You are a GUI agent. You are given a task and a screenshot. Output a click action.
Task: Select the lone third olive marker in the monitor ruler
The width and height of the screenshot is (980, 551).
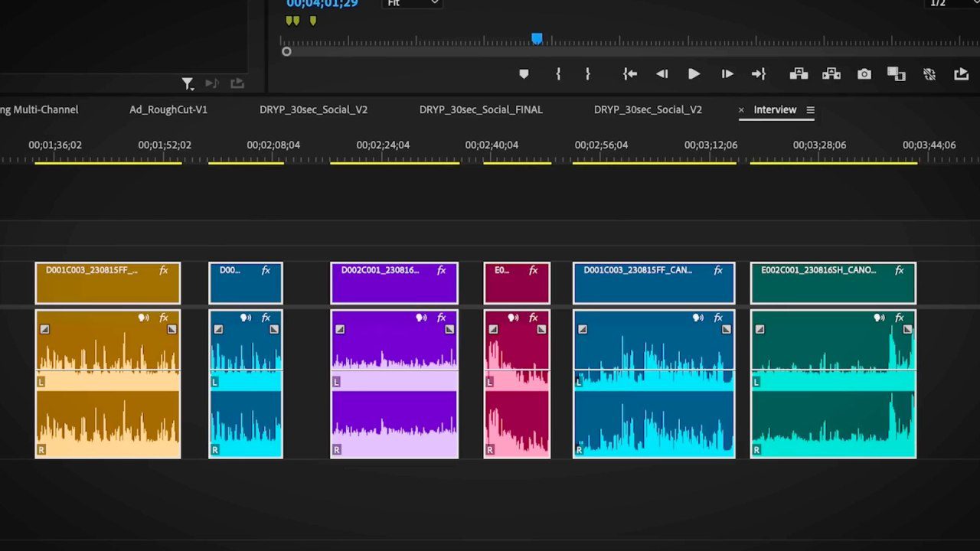313,21
